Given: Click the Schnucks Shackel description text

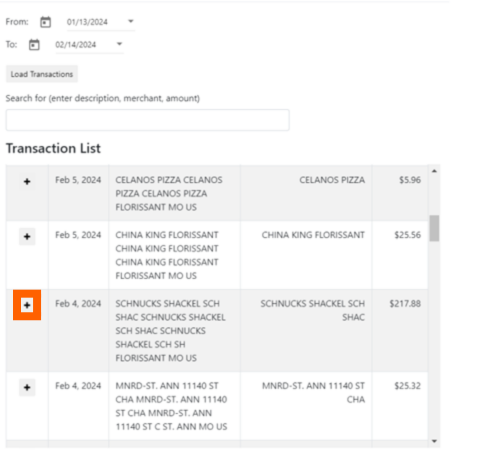Looking at the screenshot, I should click(x=171, y=331).
